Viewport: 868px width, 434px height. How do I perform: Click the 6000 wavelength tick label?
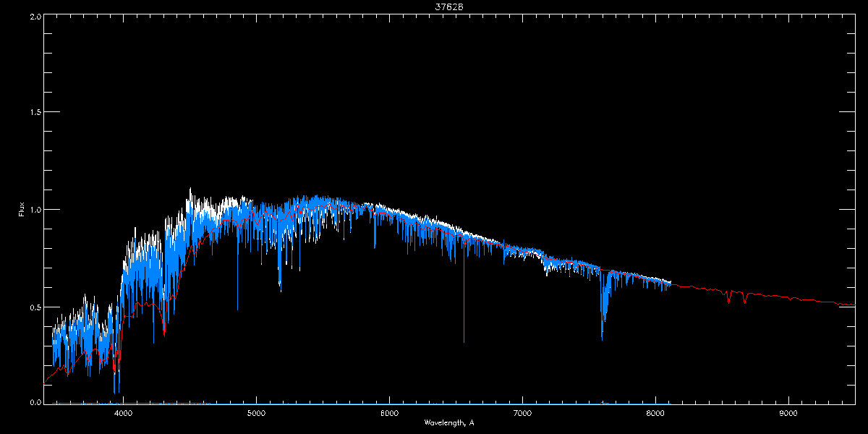[x=390, y=414]
